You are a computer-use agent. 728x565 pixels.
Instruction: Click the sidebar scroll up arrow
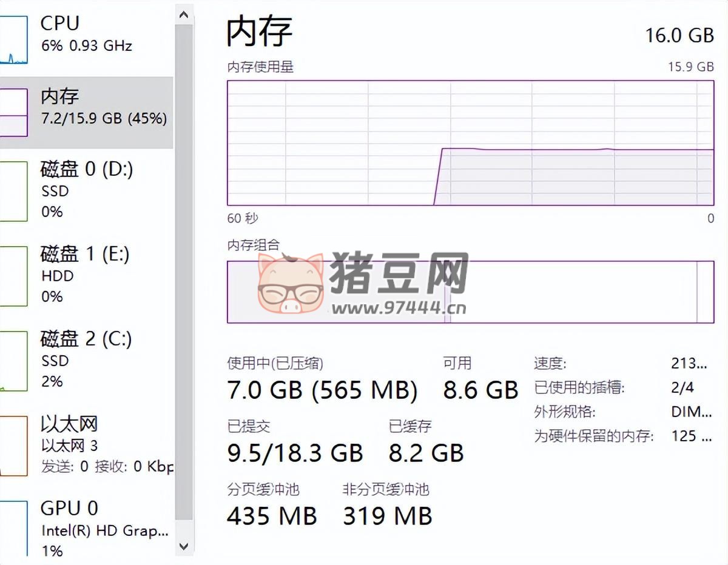pyautogui.click(x=184, y=15)
